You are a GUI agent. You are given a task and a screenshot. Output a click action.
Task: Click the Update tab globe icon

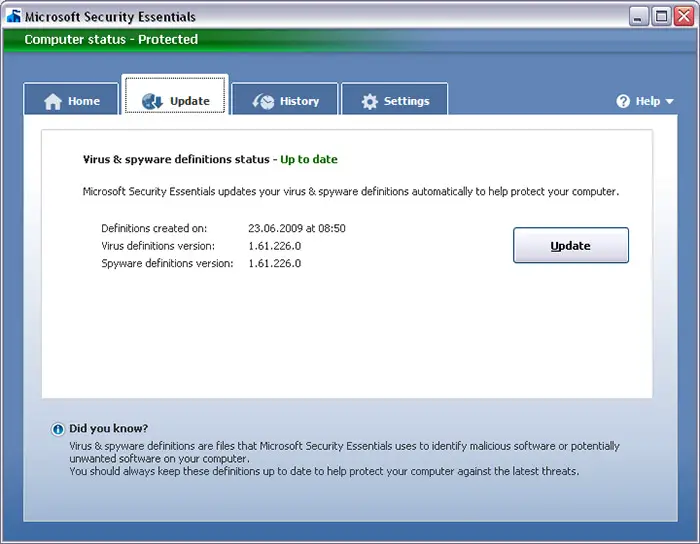(152, 101)
